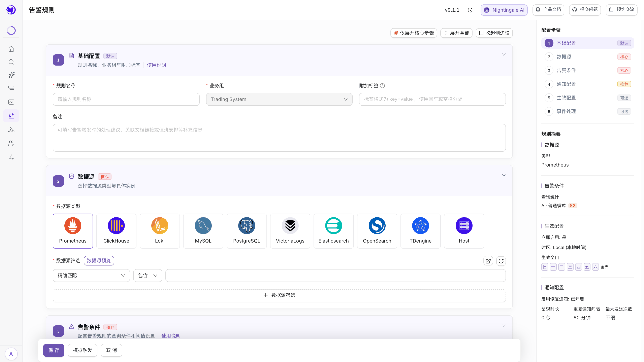Open user avatar A
This screenshot has height=362, width=644.
[x=11, y=354]
